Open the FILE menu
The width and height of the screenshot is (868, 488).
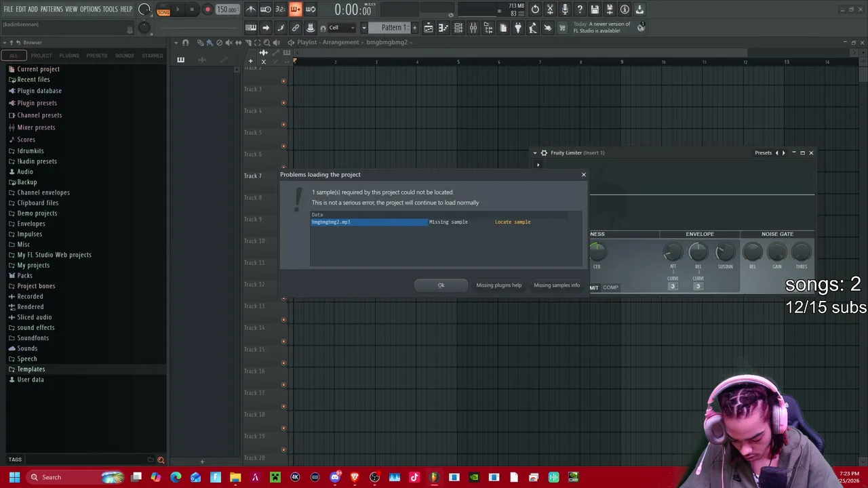click(x=9, y=9)
